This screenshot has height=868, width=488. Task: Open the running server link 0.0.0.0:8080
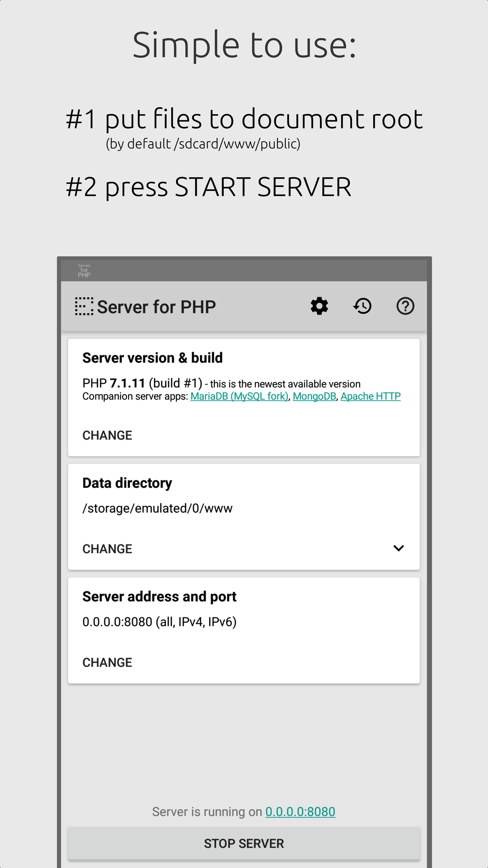click(300, 812)
